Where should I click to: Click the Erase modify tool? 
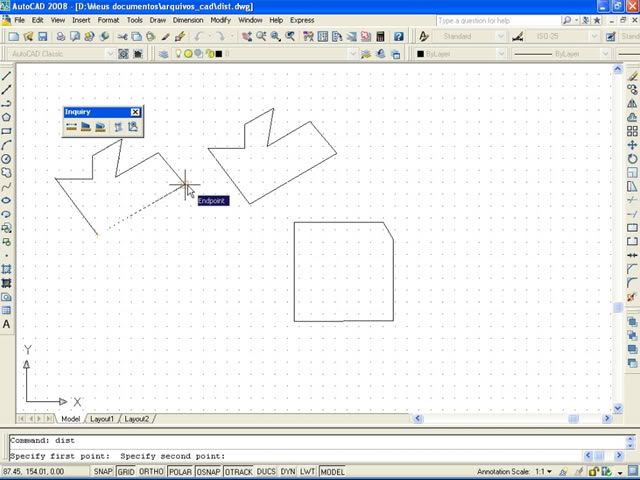click(632, 76)
